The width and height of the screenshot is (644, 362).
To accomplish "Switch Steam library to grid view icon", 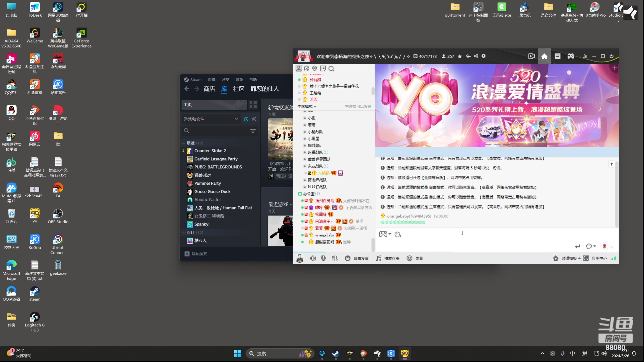I will 253,104.
